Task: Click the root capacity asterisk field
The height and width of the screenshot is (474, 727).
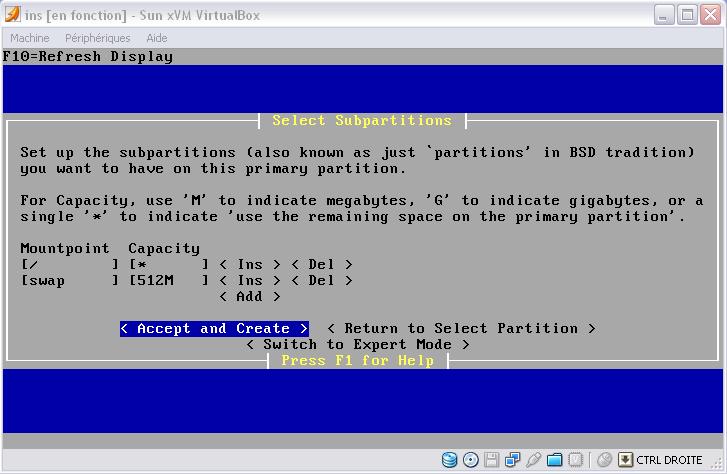Action: click(x=168, y=265)
